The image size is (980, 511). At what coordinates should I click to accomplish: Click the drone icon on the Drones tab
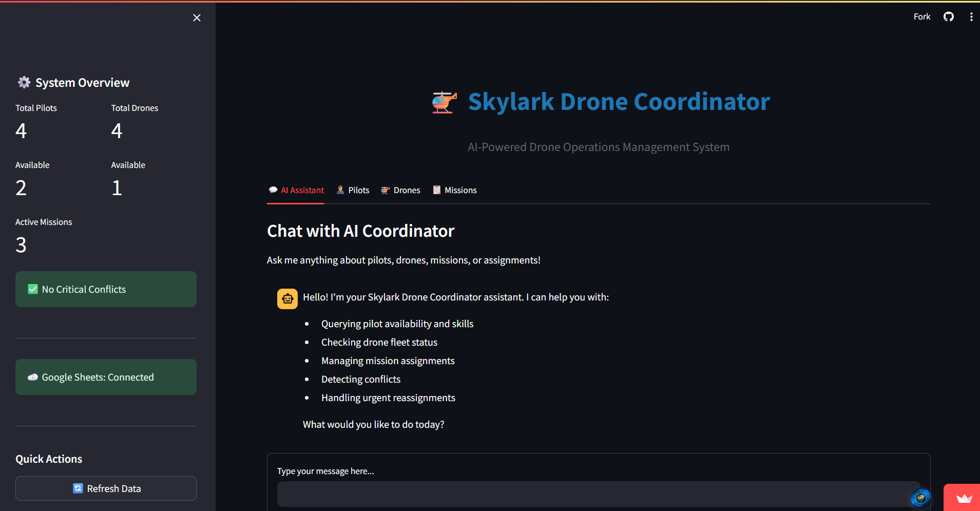click(x=385, y=190)
